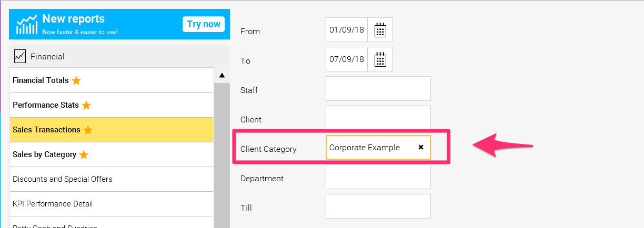Click the 'Client Category' label
The image size is (644, 228).
click(x=268, y=149)
